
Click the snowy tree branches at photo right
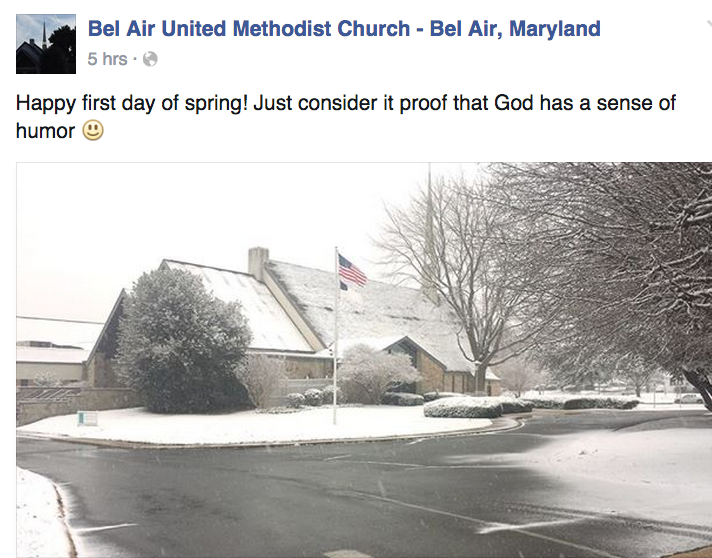point(620,260)
